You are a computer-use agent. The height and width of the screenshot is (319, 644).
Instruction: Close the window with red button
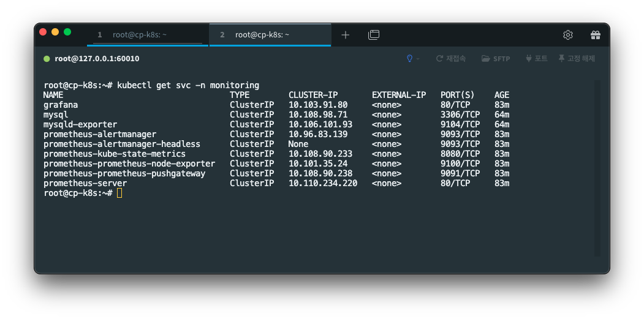pos(43,32)
